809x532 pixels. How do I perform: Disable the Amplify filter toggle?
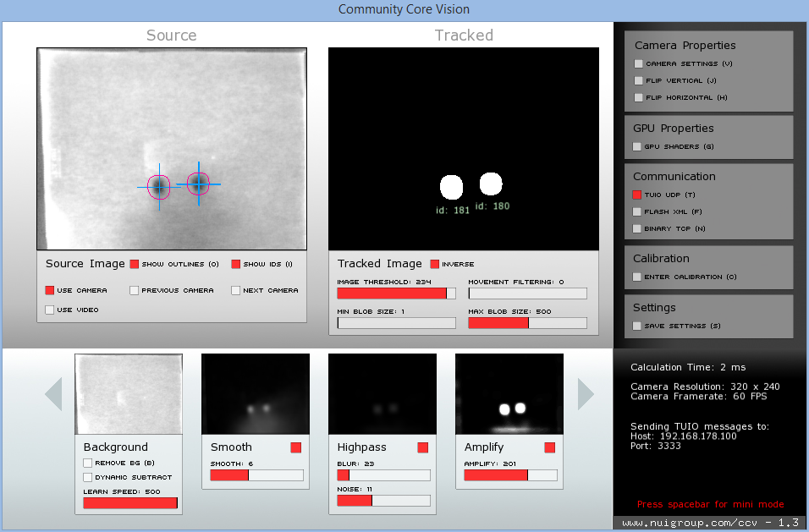click(x=549, y=447)
